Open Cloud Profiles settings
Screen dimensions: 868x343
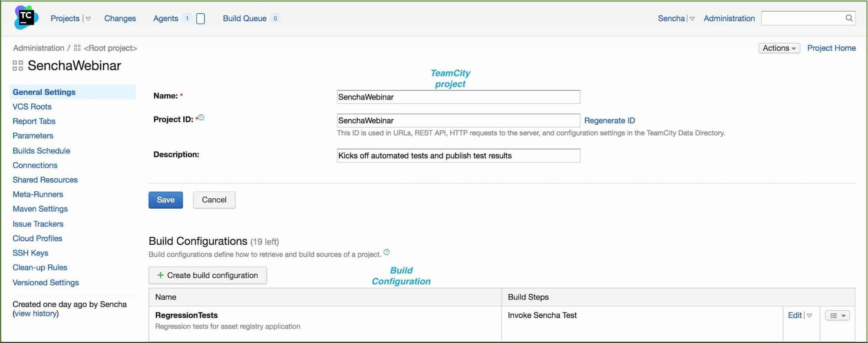[x=37, y=238]
